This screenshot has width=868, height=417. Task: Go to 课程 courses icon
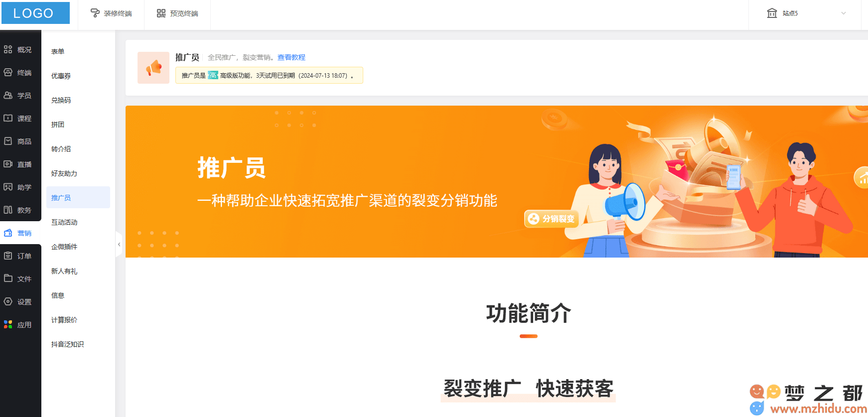tap(8, 118)
